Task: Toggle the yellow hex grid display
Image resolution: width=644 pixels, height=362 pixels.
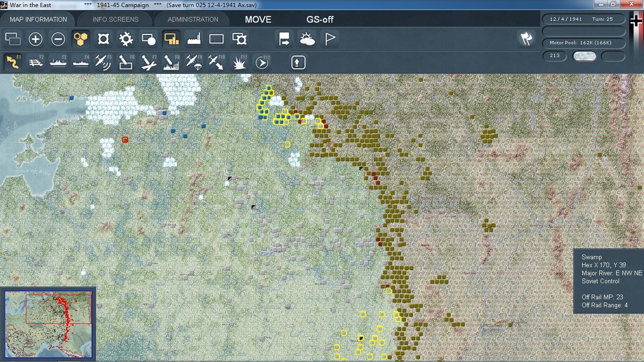Action: pyautogui.click(x=81, y=39)
